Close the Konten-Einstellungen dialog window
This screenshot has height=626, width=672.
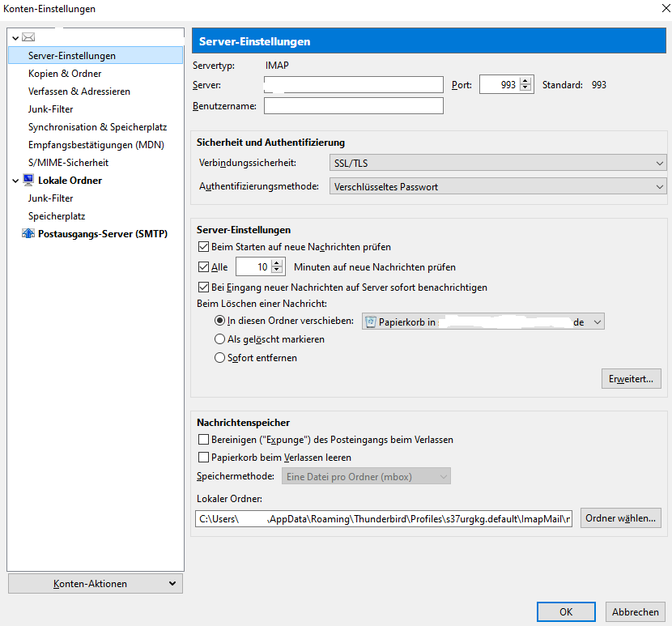(654, 9)
